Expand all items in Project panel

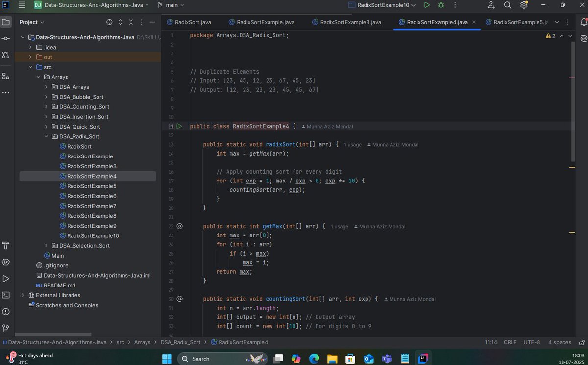click(x=120, y=22)
